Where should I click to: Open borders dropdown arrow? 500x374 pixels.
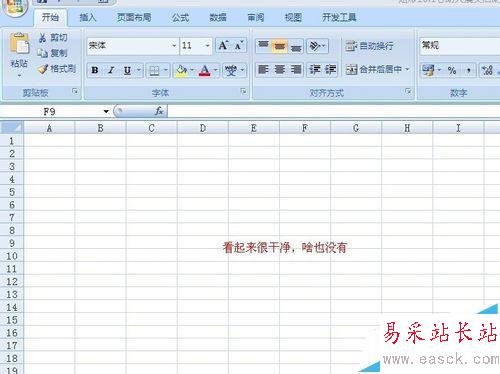[166, 70]
